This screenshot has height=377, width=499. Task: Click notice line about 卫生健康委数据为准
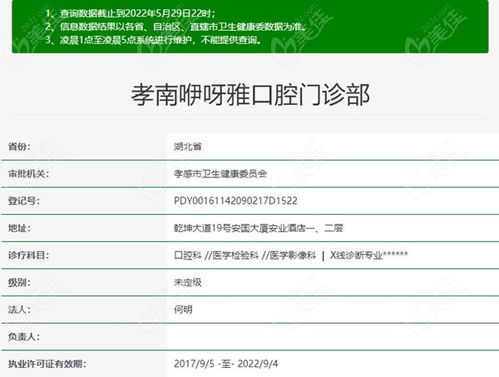tap(176, 26)
